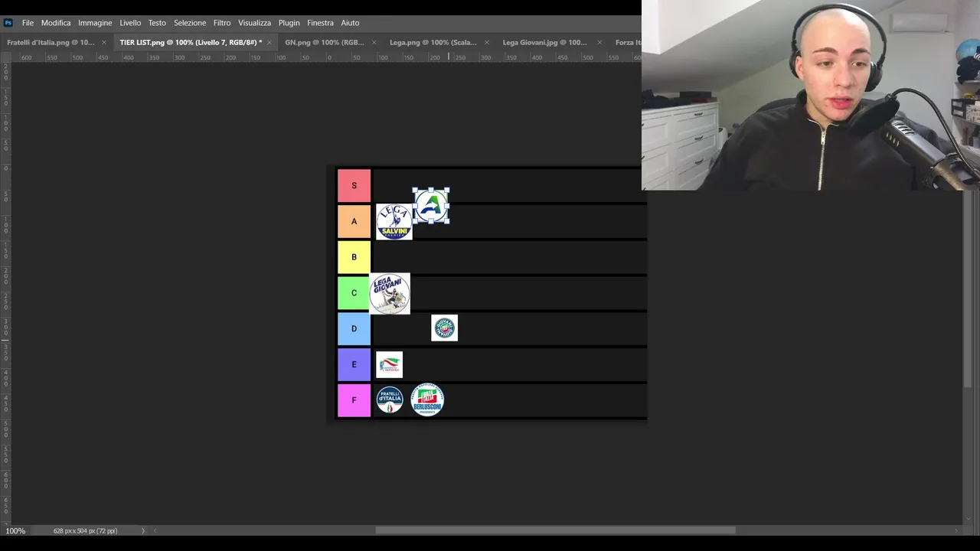Screen dimensions: 980x551
Task: Open the Plugin menu
Action: (x=289, y=23)
